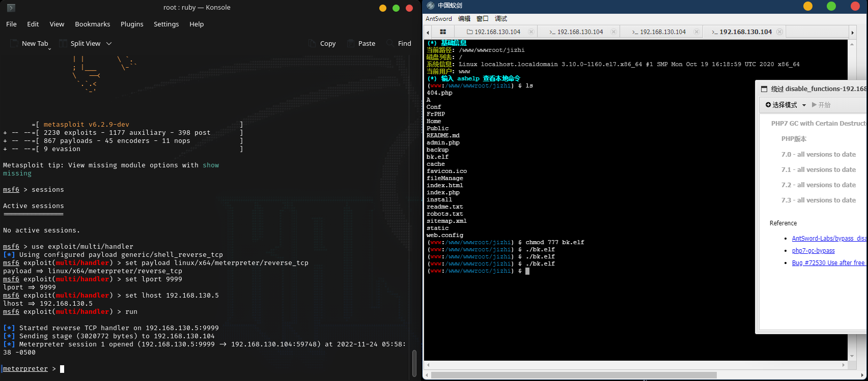The width and height of the screenshot is (868, 381).
Task: Open the AntSword menu
Action: [x=439, y=19]
